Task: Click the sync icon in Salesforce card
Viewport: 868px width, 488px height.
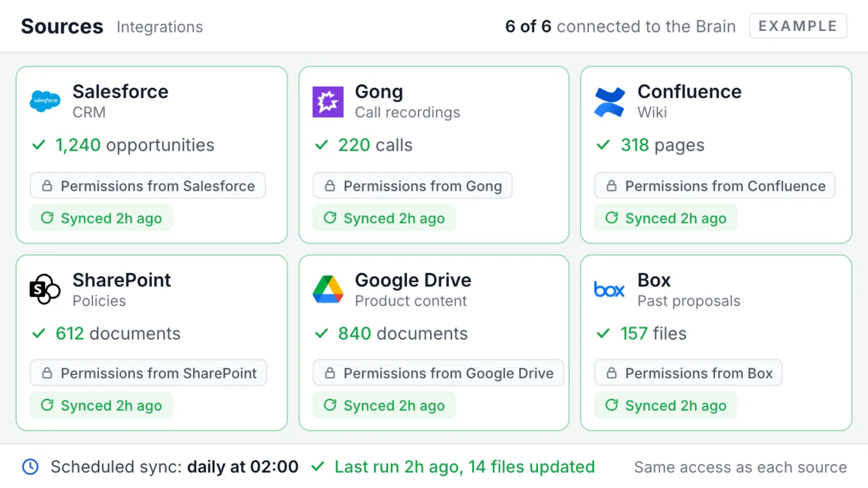Action: click(x=47, y=217)
